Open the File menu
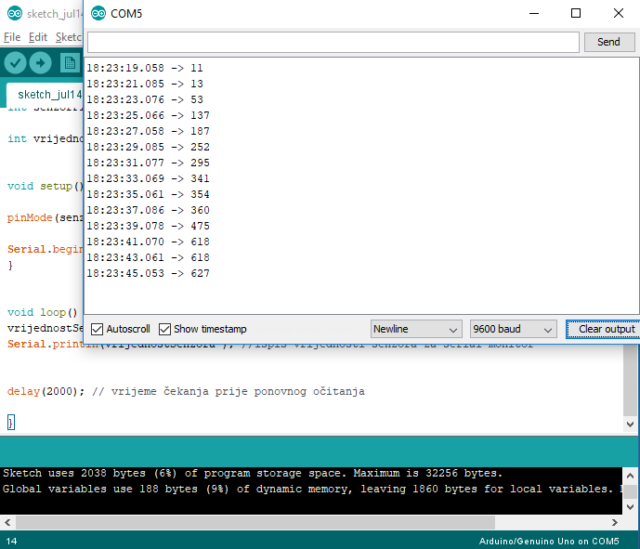The height and width of the screenshot is (549, 640). pyautogui.click(x=12, y=37)
